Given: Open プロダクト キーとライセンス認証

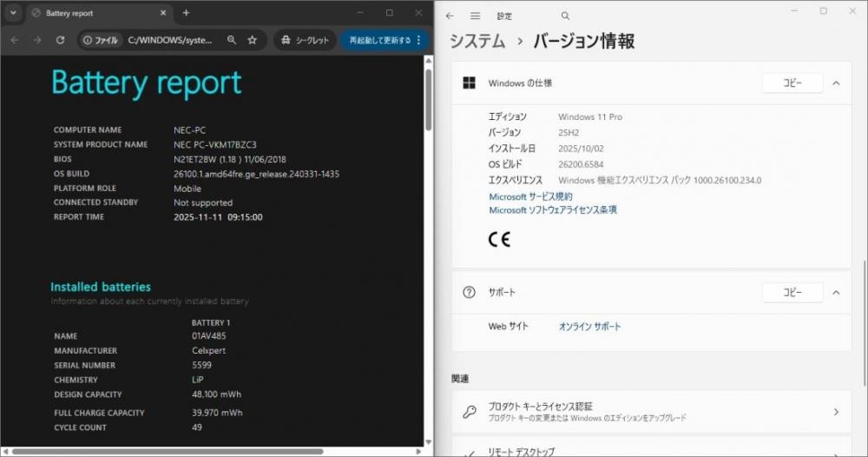Looking at the screenshot, I should (651, 412).
